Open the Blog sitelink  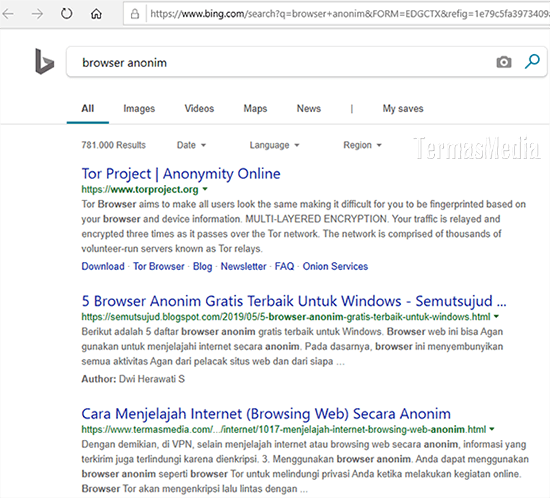pos(202,267)
